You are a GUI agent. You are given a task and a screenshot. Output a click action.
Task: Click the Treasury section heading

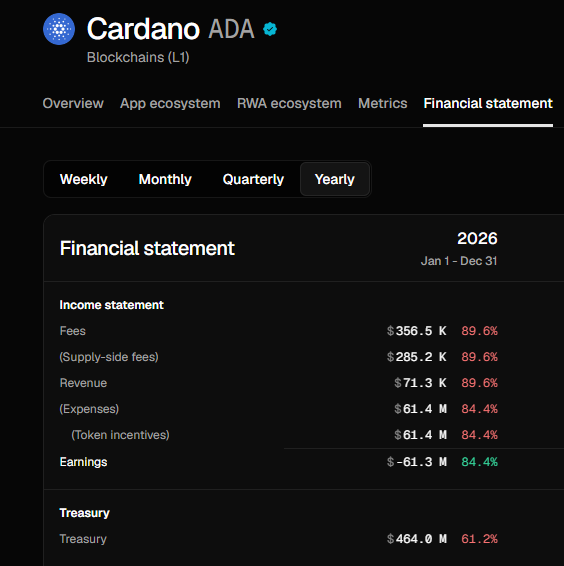coord(84,513)
